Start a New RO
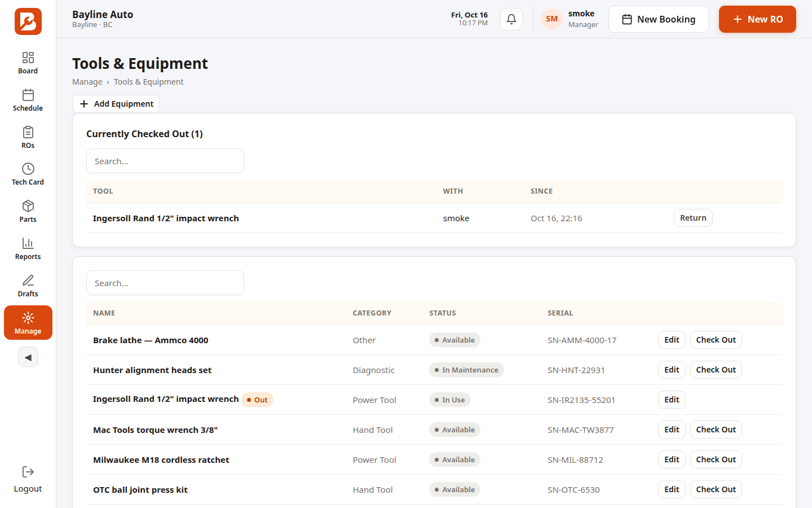 click(757, 19)
